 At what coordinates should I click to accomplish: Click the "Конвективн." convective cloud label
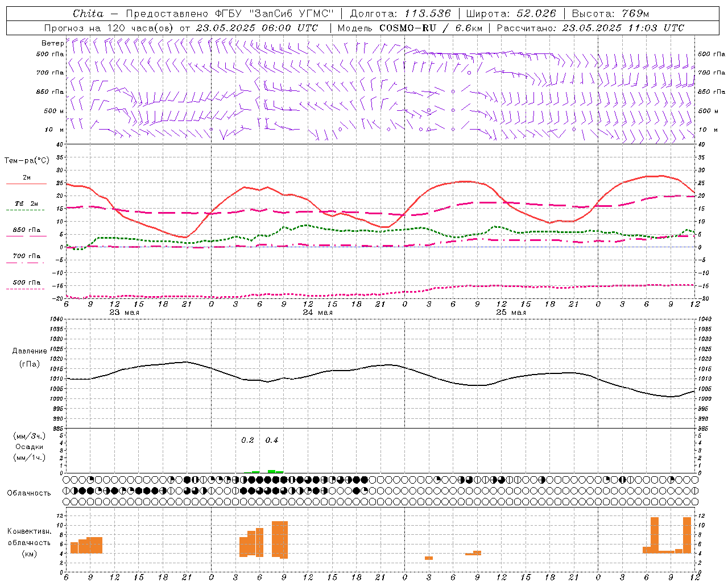[x=30, y=531]
